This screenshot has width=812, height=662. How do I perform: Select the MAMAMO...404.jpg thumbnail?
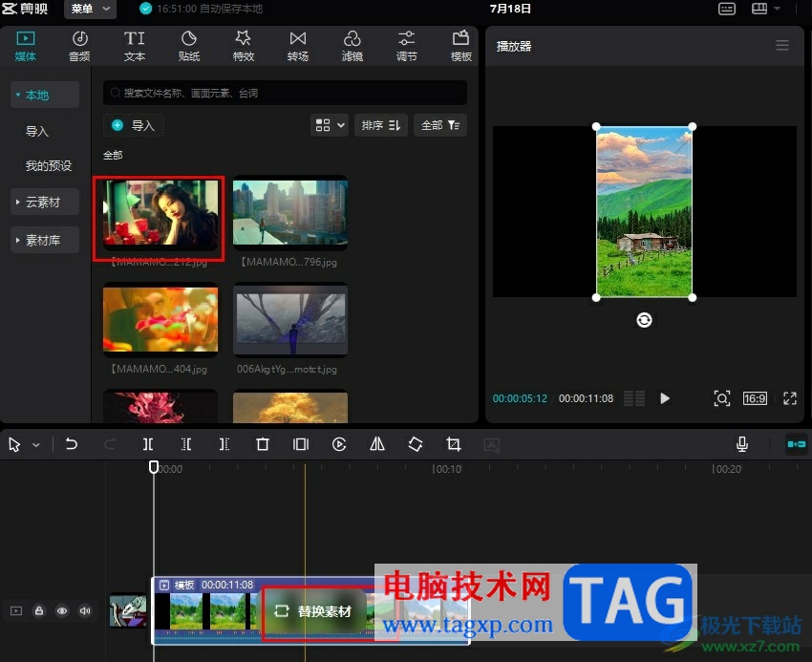pos(160,320)
